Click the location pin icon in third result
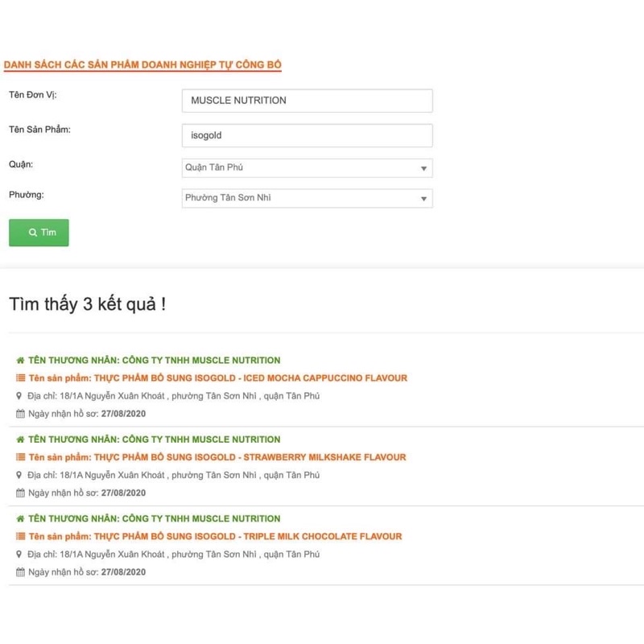The image size is (644, 644). (x=19, y=554)
